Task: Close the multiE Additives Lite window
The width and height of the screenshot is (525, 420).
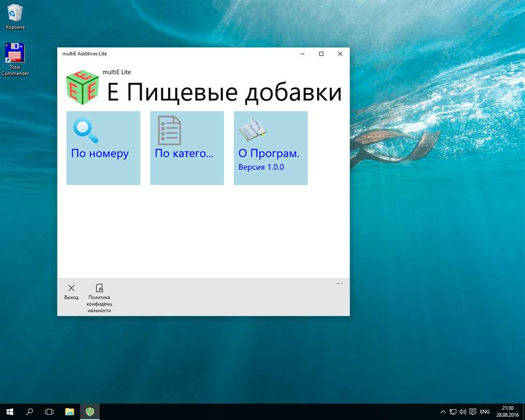Action: 340,53
